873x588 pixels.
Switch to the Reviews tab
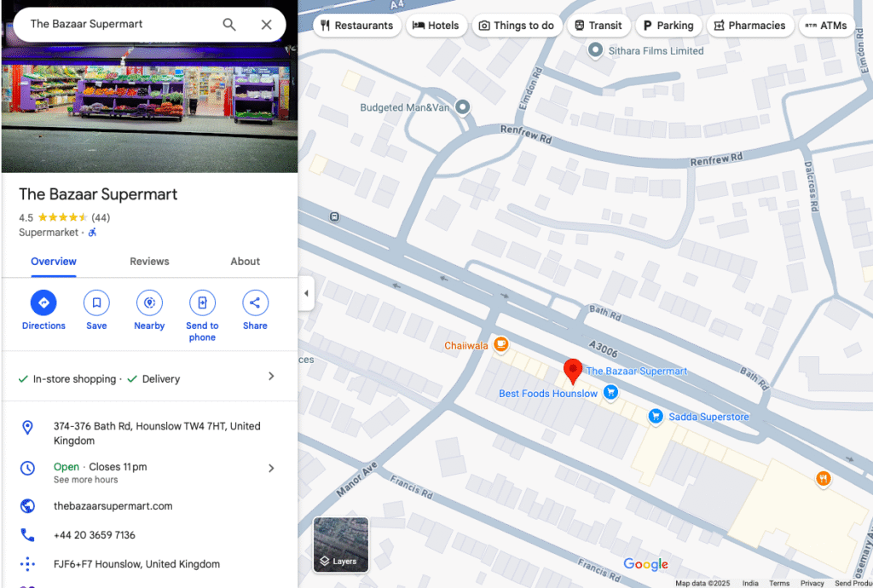pos(149,262)
